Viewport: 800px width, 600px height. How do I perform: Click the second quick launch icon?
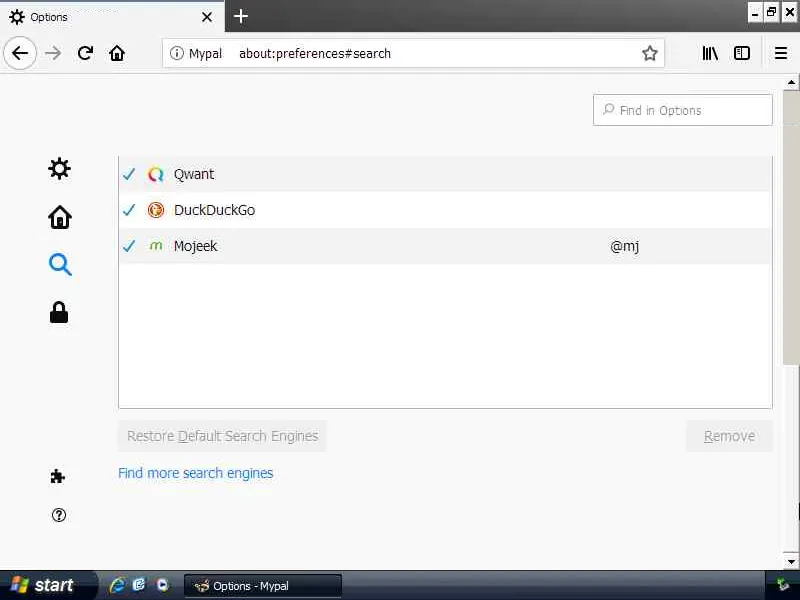click(x=139, y=585)
